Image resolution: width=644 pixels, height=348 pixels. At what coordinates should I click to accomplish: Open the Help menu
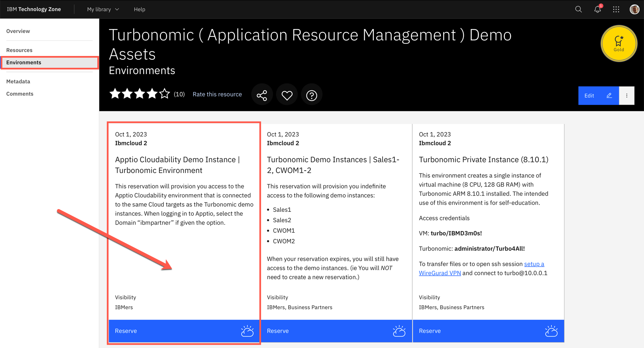[139, 9]
